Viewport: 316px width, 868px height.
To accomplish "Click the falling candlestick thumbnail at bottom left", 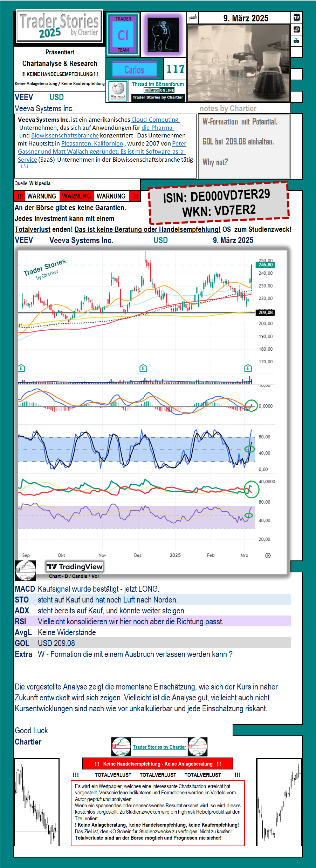I will [x=36, y=802].
